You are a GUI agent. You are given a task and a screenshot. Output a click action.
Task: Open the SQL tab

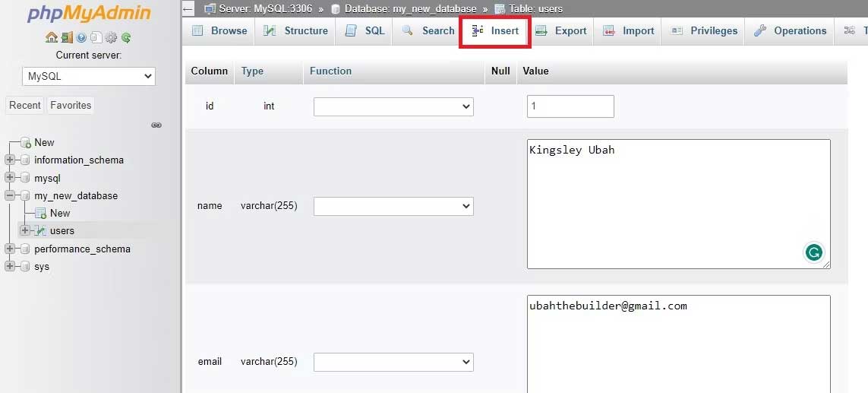click(365, 31)
